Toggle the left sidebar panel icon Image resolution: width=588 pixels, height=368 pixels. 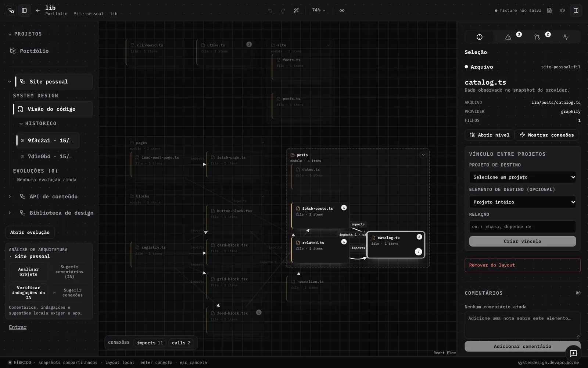click(24, 10)
